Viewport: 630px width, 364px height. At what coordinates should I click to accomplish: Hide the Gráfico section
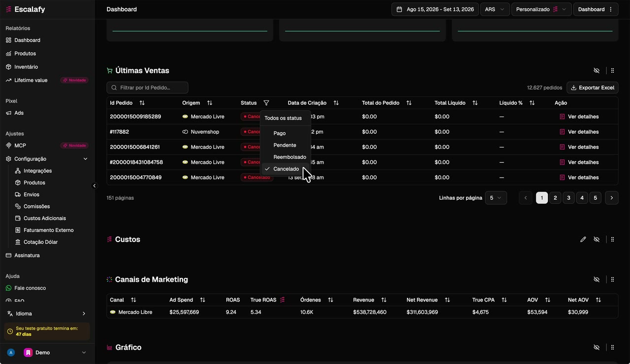tap(597, 347)
